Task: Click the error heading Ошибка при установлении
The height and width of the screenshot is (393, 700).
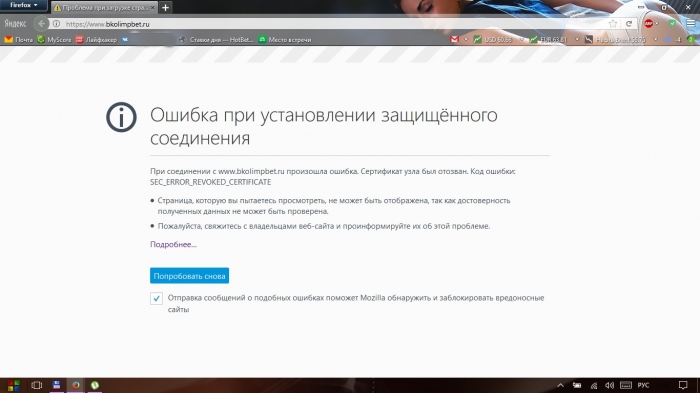Action: click(324, 126)
